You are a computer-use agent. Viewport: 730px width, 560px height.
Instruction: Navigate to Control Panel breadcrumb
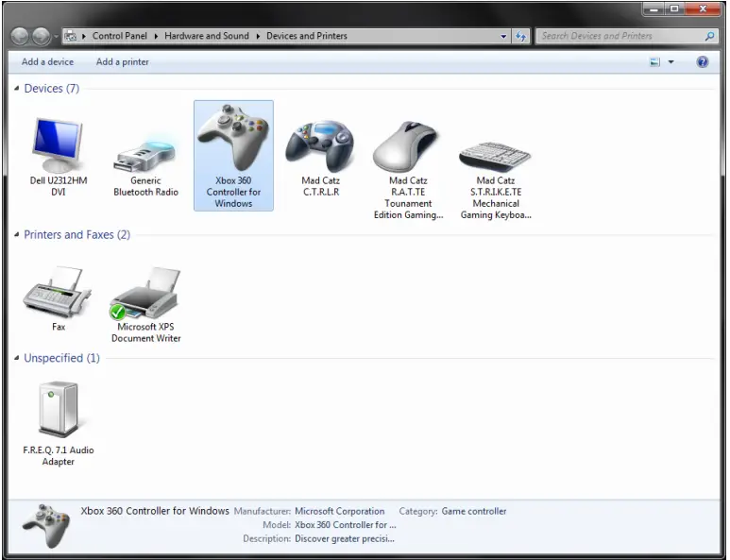(120, 36)
